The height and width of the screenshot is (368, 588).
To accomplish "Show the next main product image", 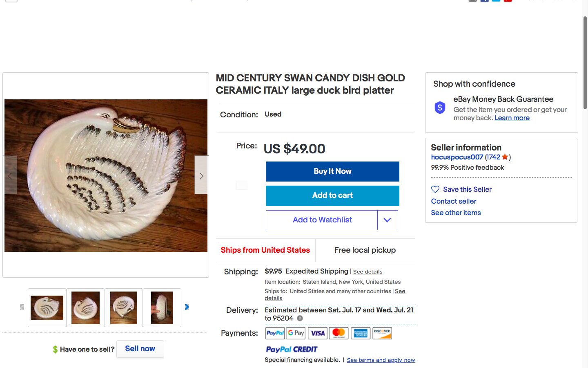I will pos(201,175).
